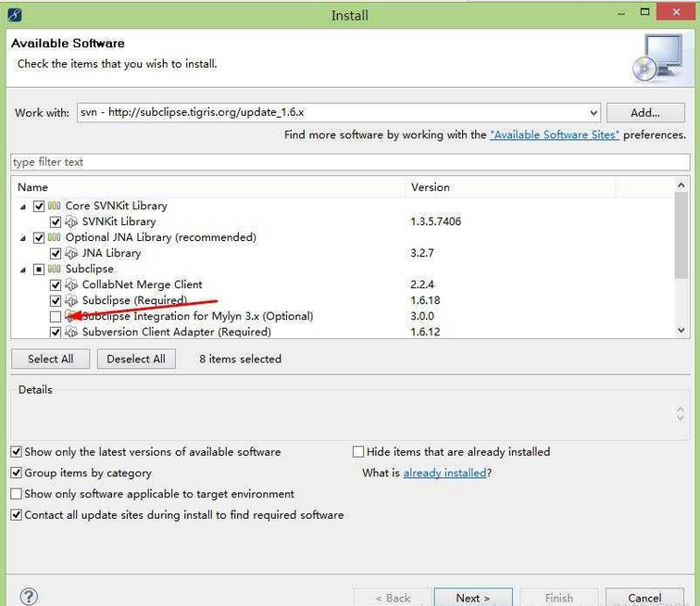Collapse the Subclipse tree node
This screenshot has width=700, height=606.
[23, 270]
